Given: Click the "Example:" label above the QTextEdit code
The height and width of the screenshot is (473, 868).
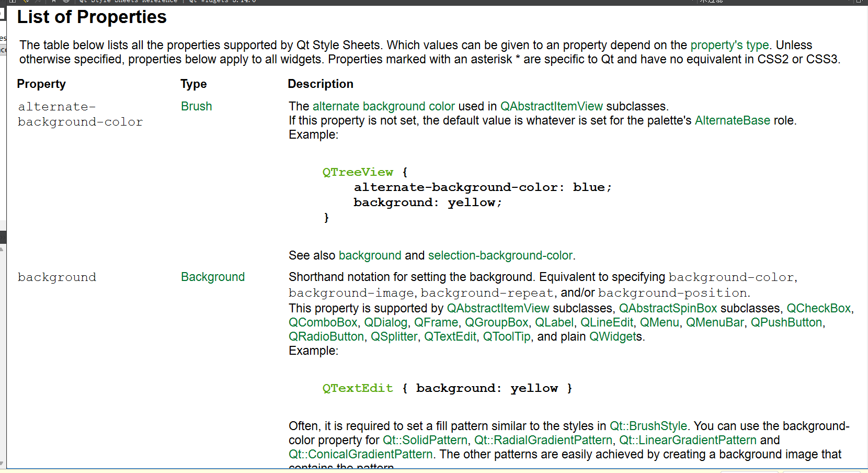Looking at the screenshot, I should pos(314,351).
